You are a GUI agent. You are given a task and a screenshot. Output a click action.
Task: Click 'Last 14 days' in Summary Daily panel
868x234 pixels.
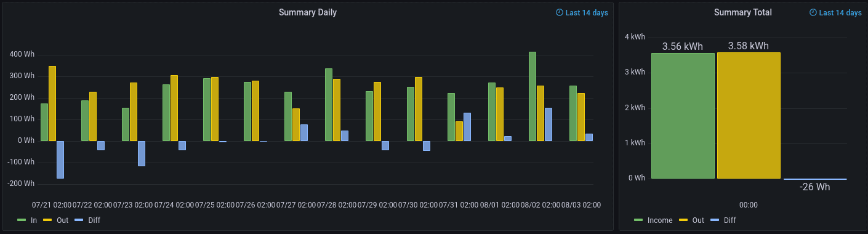point(587,12)
